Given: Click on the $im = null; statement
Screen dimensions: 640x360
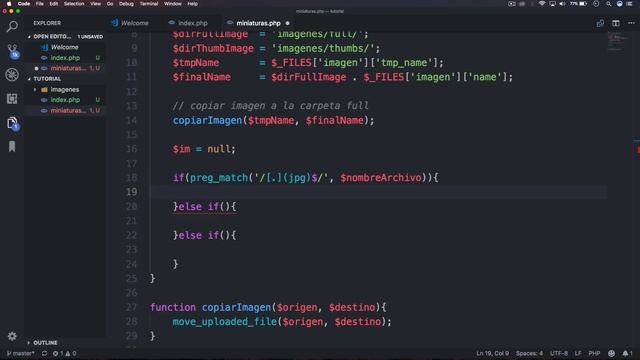Looking at the screenshot, I should coord(204,149).
